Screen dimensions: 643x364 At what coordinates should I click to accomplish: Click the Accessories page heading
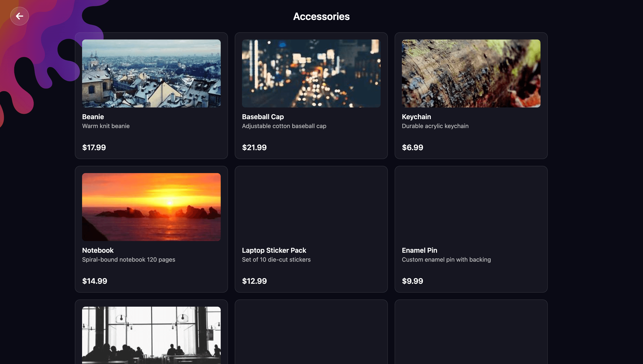coord(321,17)
